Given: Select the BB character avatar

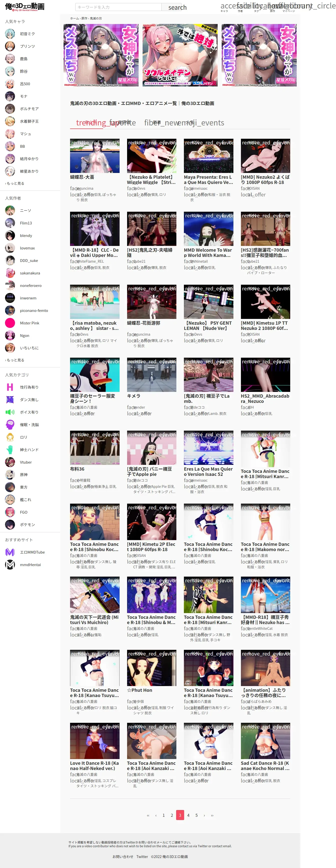Looking at the screenshot, I should (10, 146).
